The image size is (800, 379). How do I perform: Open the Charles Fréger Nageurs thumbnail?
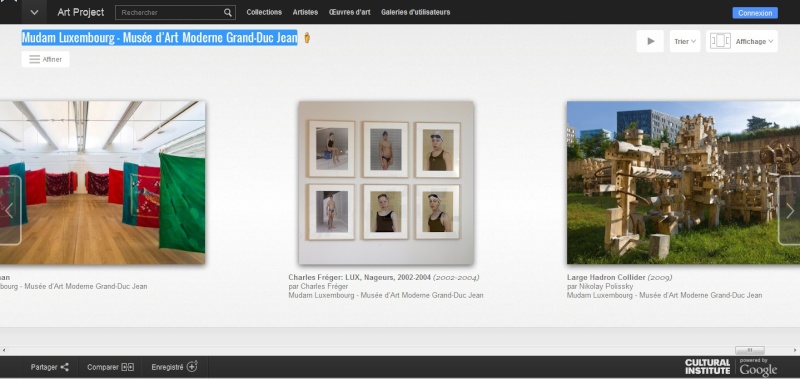pyautogui.click(x=386, y=182)
